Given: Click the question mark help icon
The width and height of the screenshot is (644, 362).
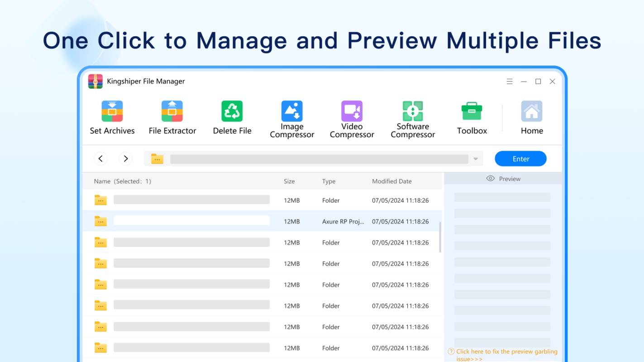Looking at the screenshot, I should pos(451,352).
